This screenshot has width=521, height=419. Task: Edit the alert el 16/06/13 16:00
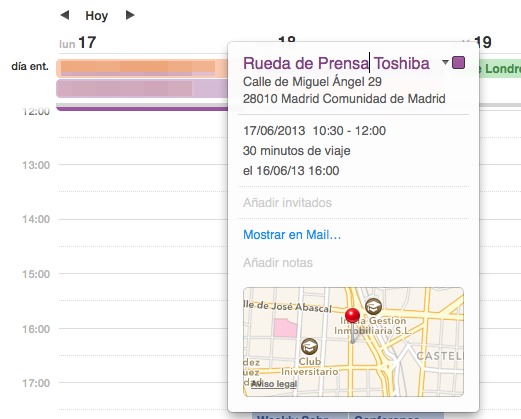pos(291,171)
